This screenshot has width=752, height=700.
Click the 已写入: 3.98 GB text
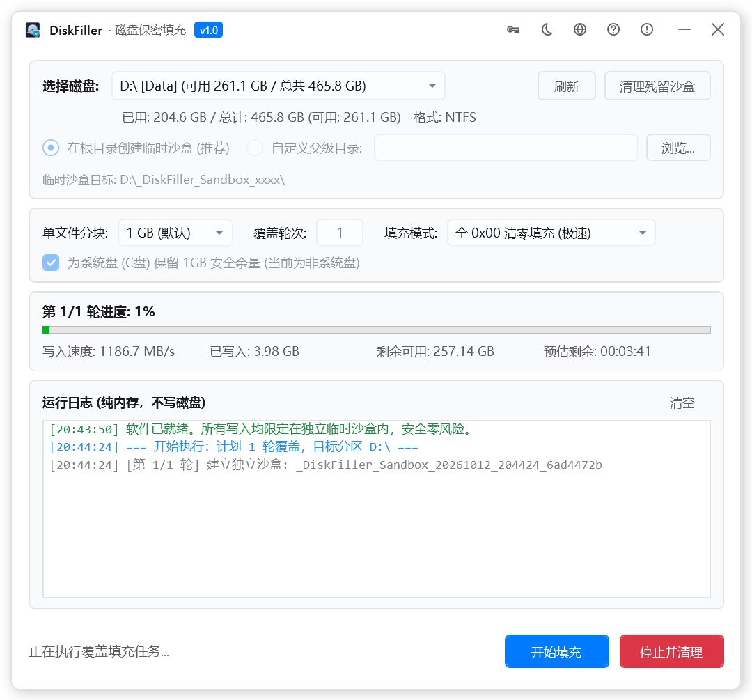coord(255,352)
